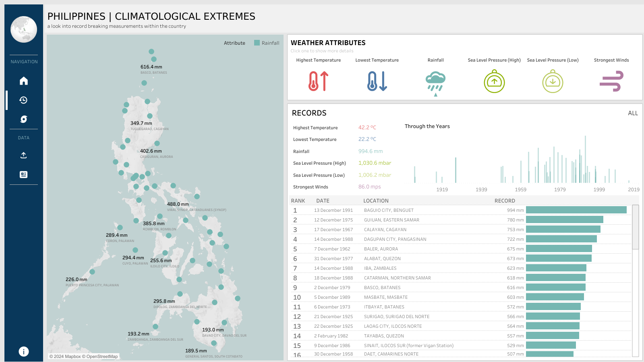Select the Baguio City, Benguet record row
Viewport: 644px width, 362px height.
389,210
